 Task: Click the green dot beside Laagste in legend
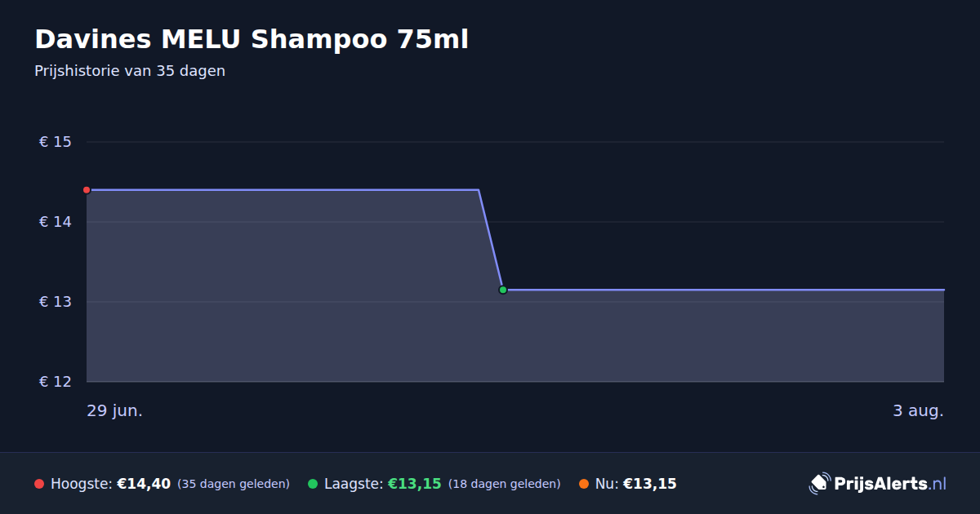pos(313,484)
